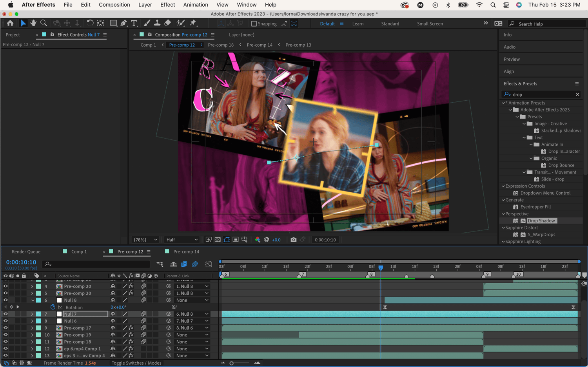Select the Clone Stamp tool
The image size is (588, 367).
tap(157, 24)
